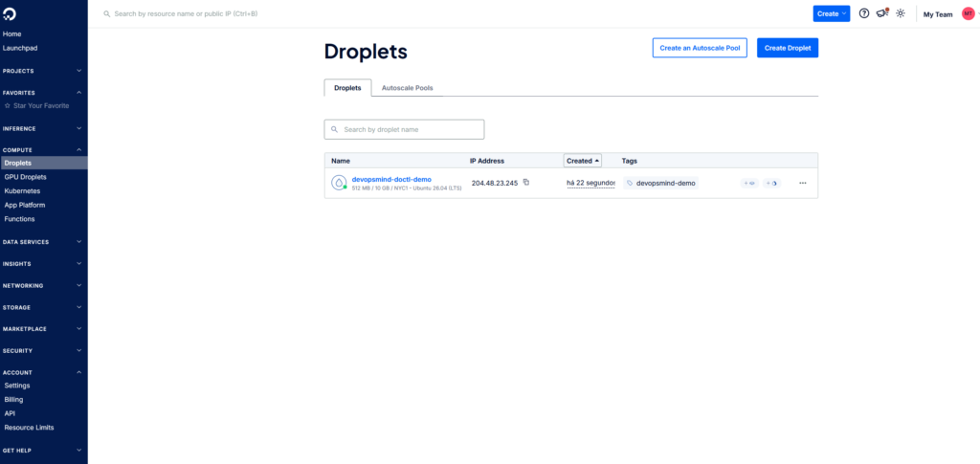This screenshot has height=464, width=980.
Task: Click the Name column header
Action: [341, 161]
